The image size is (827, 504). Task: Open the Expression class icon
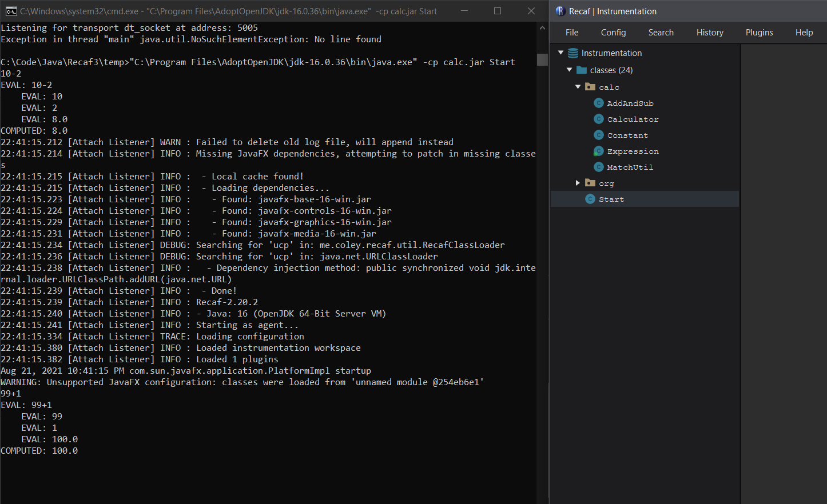[598, 151]
